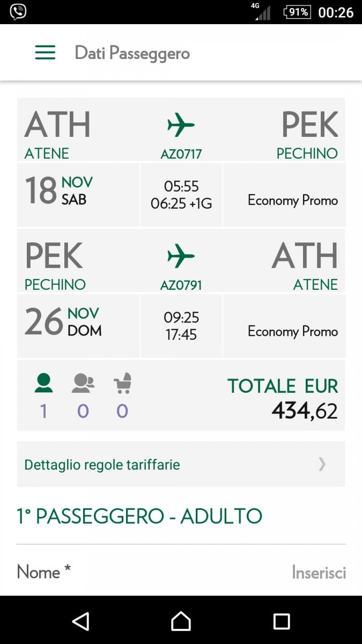Enter first name in Nome field
This screenshot has width=362, height=644.
(319, 572)
